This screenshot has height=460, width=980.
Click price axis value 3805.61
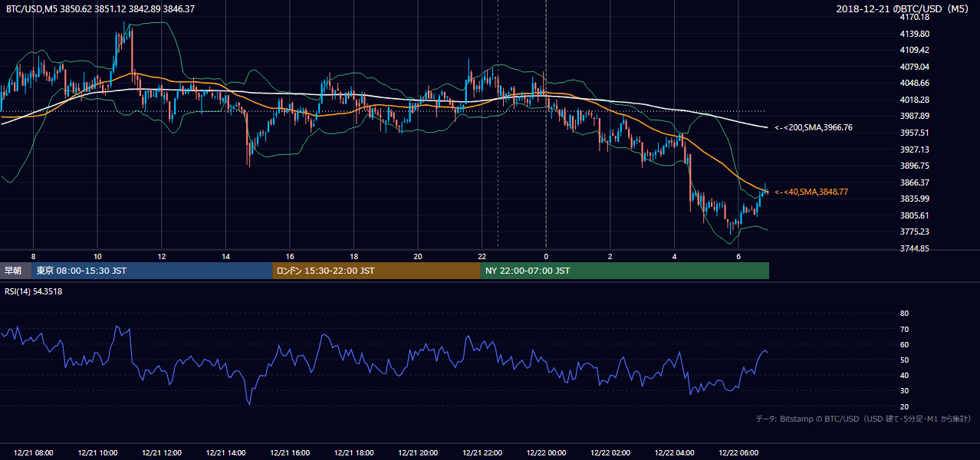coord(915,215)
